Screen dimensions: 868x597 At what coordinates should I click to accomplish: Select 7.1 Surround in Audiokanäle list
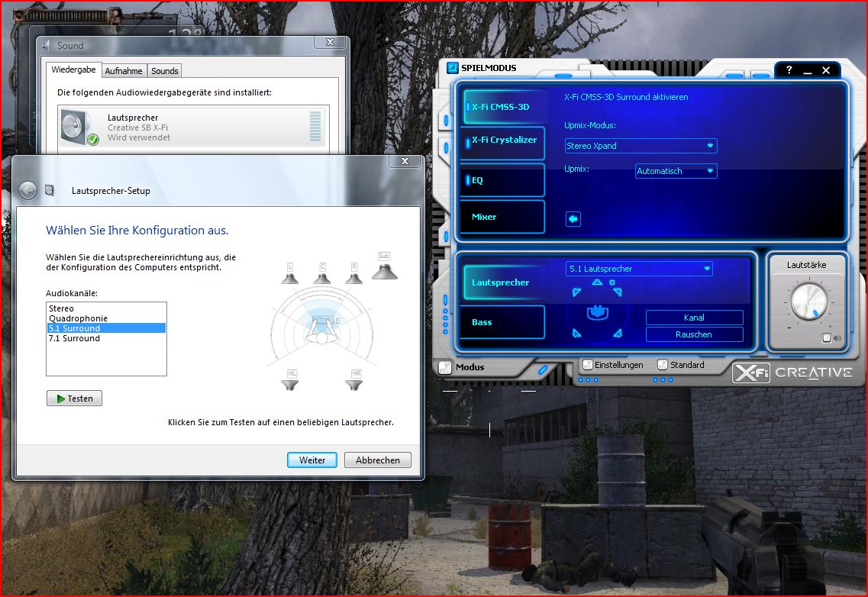(106, 338)
